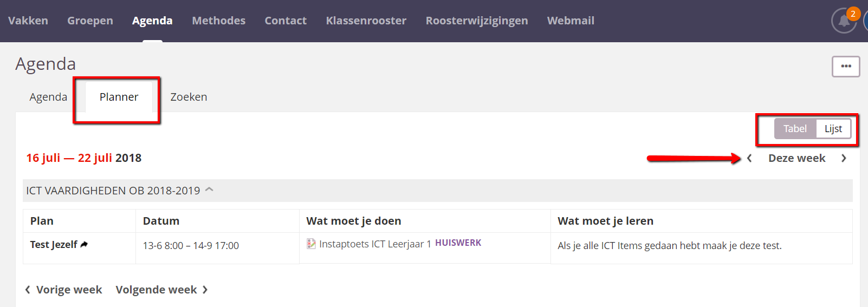Open the notifications bell icon
Viewport: 868px width, 307px height.
(844, 21)
